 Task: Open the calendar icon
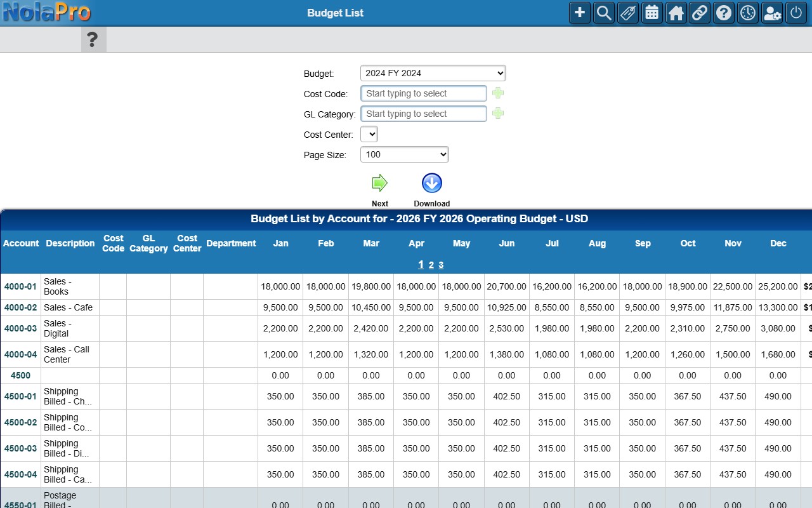[x=652, y=13]
